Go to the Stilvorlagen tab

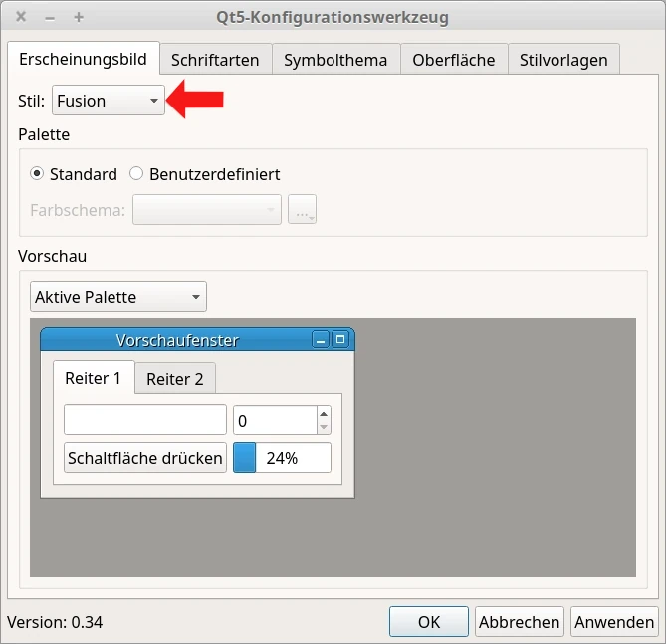click(563, 60)
